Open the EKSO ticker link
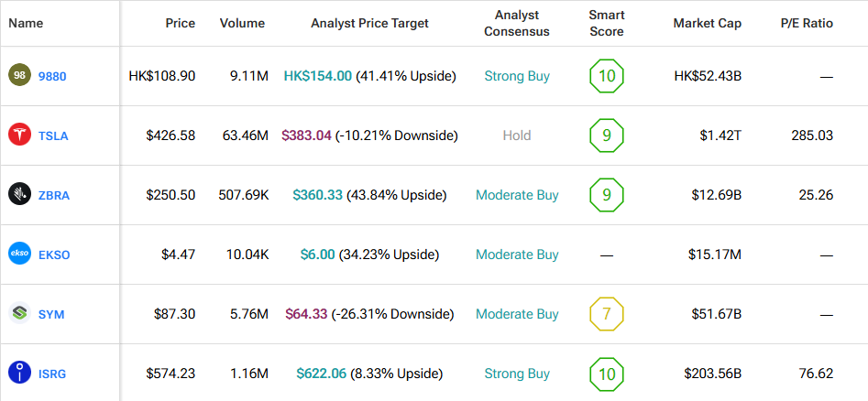Image resolution: width=868 pixels, height=401 pixels. click(x=54, y=255)
